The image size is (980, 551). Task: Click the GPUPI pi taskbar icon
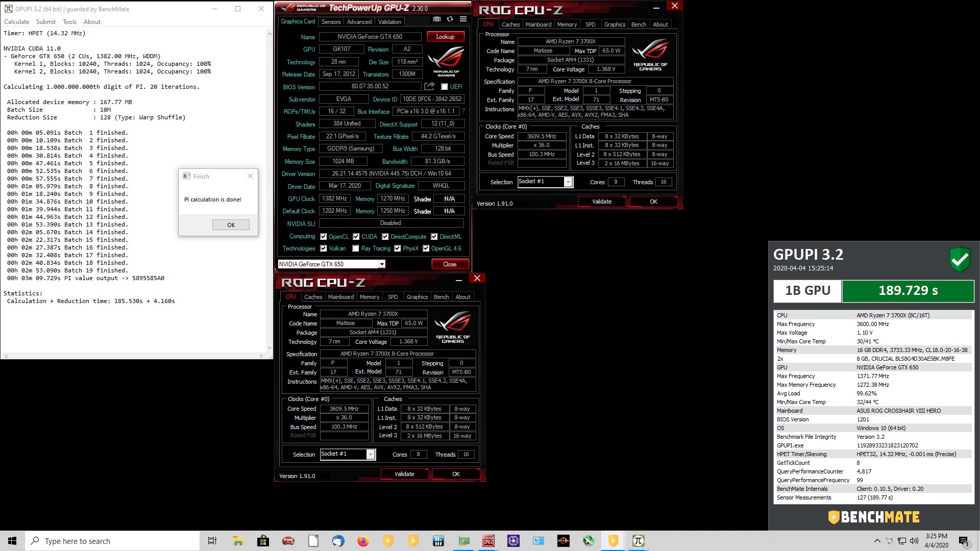(x=638, y=541)
